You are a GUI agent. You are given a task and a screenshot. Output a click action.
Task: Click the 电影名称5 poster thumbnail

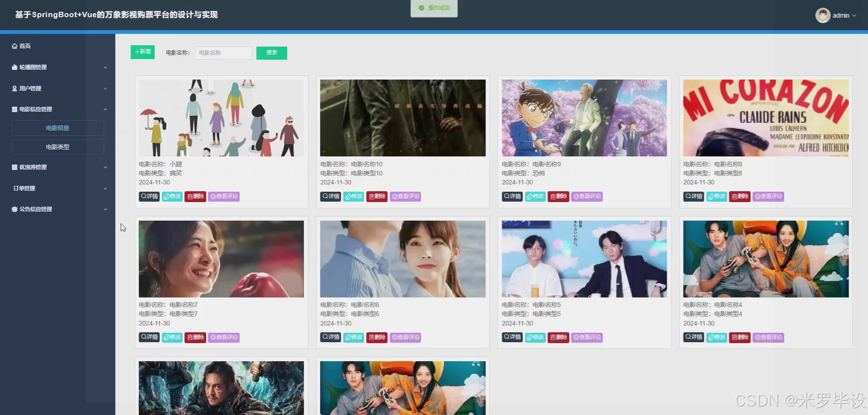[584, 259]
